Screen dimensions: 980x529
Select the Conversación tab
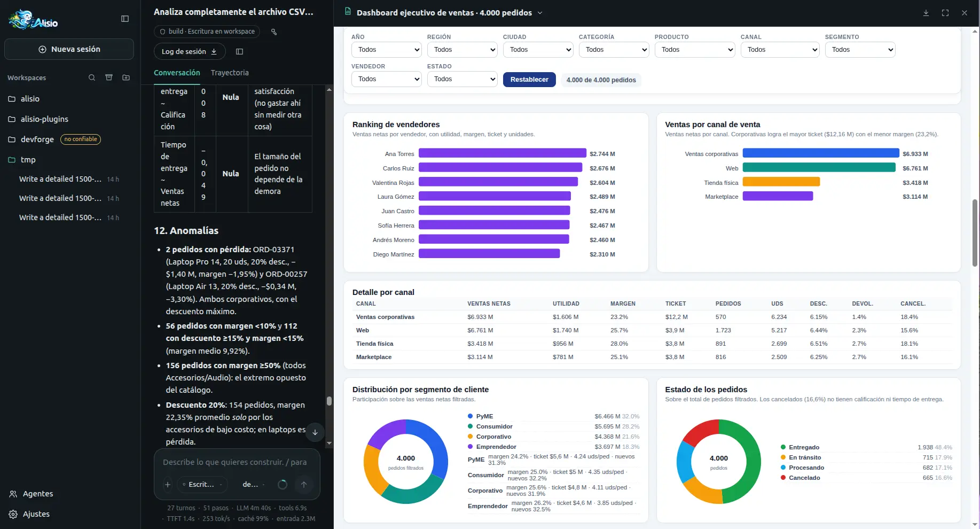177,73
